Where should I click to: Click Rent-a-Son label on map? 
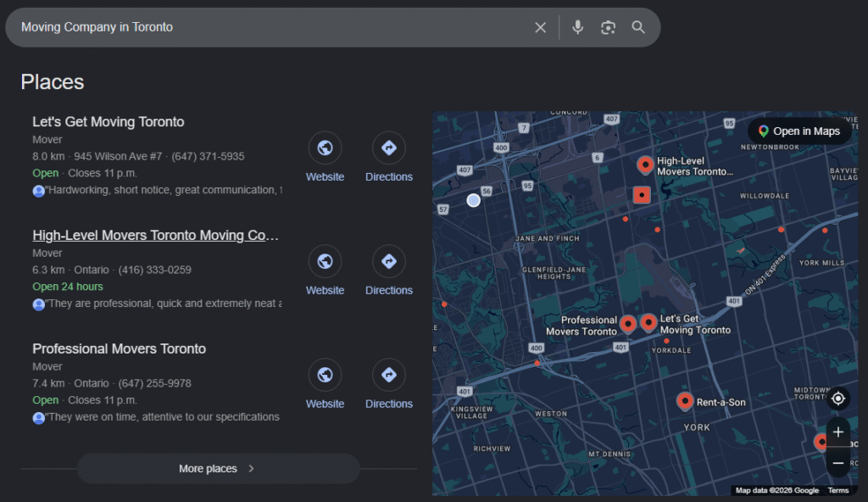[x=721, y=403]
